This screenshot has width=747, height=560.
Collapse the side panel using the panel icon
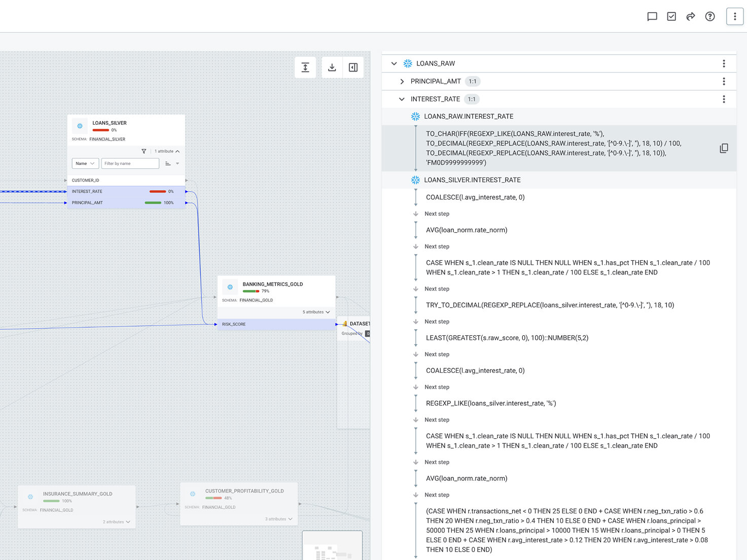point(353,67)
